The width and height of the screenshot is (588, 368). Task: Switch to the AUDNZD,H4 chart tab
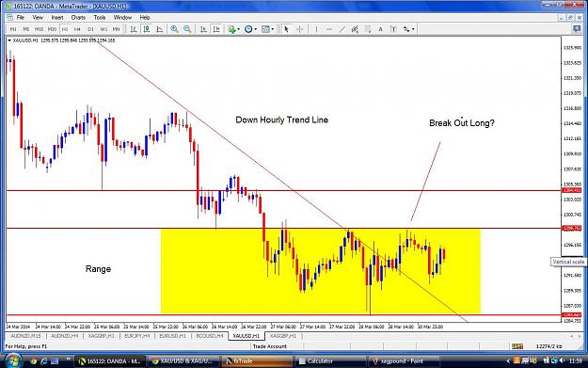[x=65, y=336]
